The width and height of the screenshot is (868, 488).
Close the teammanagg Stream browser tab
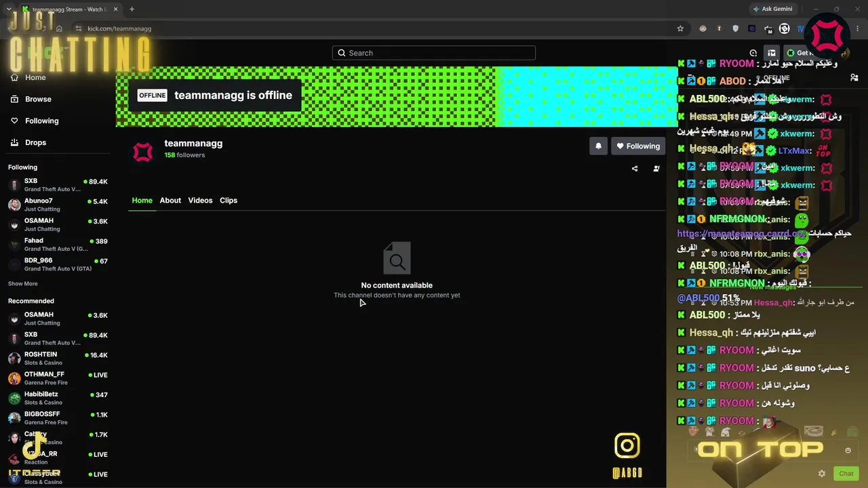point(115,9)
